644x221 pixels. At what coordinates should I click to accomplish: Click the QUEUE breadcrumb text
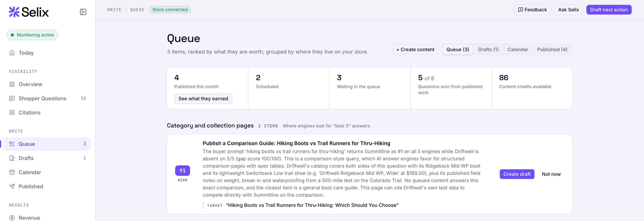pos(137,10)
